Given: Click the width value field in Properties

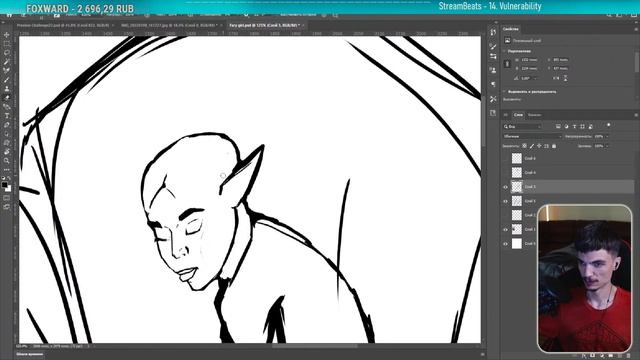Looking at the screenshot, I should tap(529, 60).
